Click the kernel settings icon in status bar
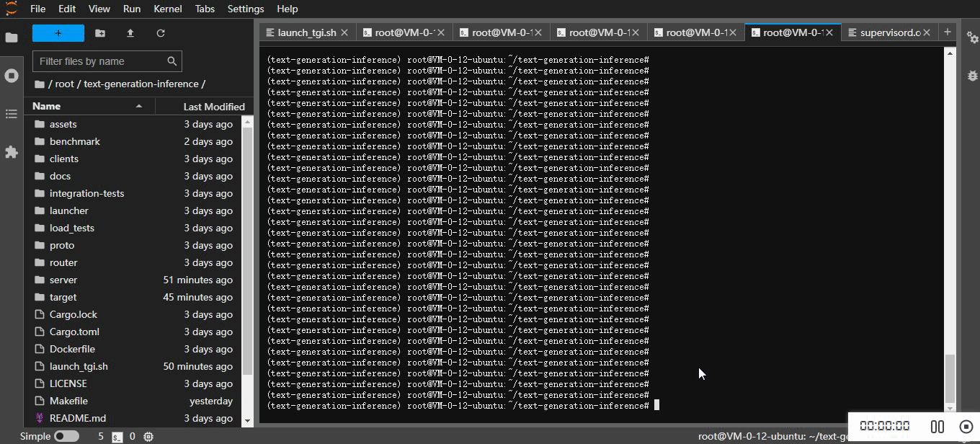The width and height of the screenshot is (980, 444). [148, 437]
